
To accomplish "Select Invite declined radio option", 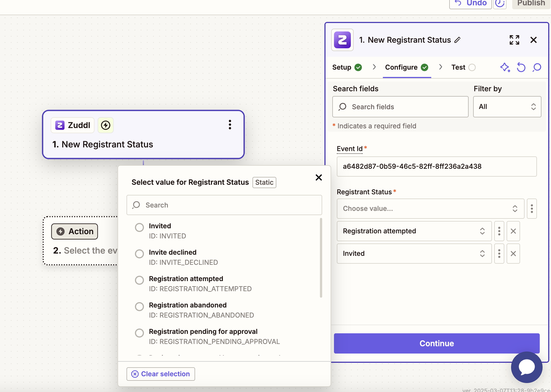I will pos(139,254).
